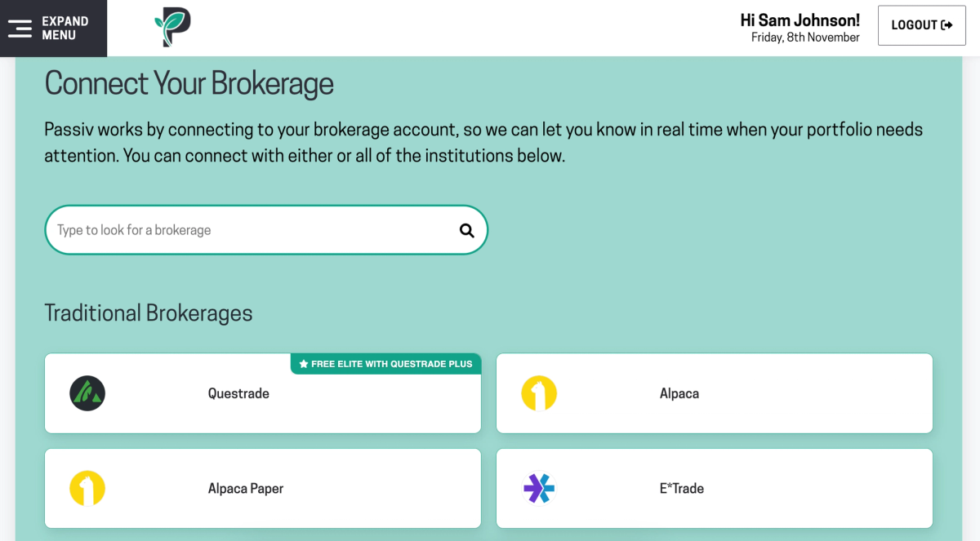Click the Alpaca yellow logo icon
980x541 pixels.
[x=539, y=393]
